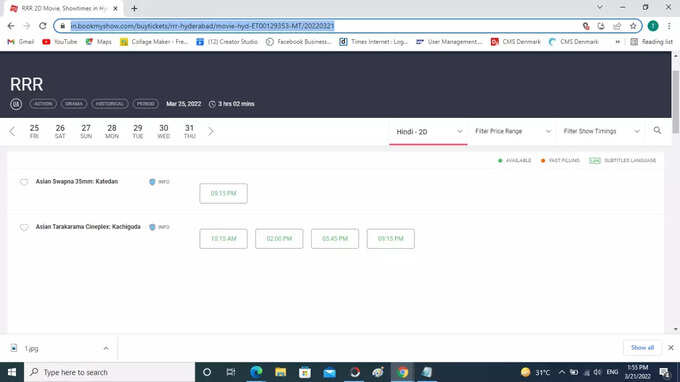Favorite Asian Tarakarama Cineplex: Kachiguda with heart

24,227
